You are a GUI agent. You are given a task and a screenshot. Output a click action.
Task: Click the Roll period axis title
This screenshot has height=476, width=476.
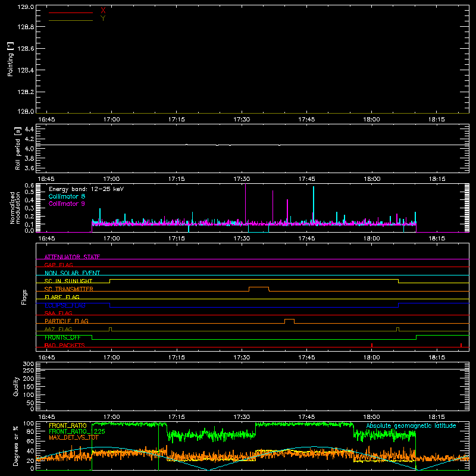[18, 148]
